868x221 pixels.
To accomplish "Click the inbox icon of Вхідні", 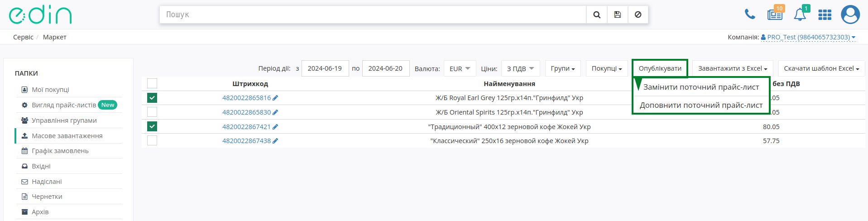I will tap(25, 166).
